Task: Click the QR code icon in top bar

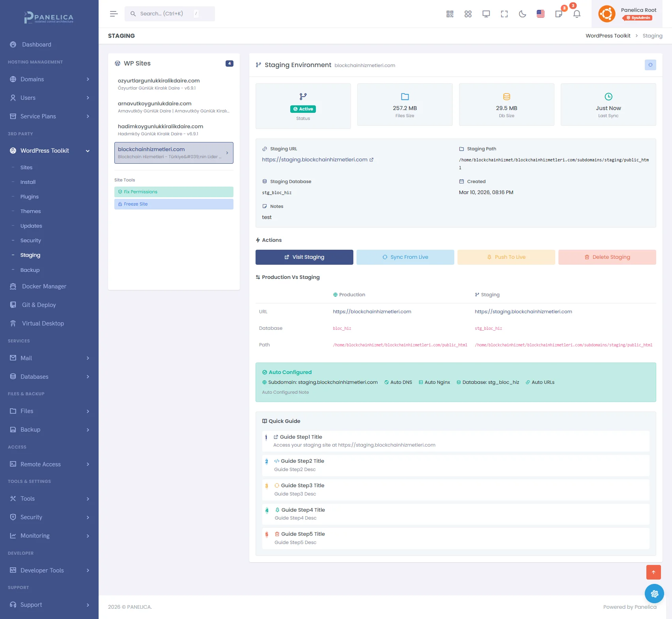Action: tap(450, 14)
